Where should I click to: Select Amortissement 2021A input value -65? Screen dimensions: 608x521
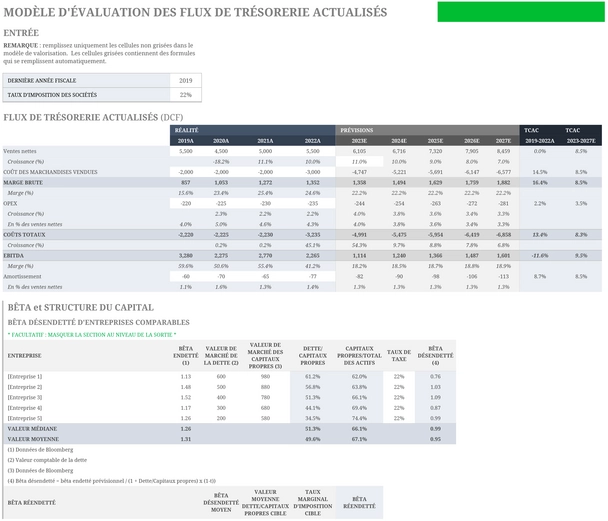(265, 277)
